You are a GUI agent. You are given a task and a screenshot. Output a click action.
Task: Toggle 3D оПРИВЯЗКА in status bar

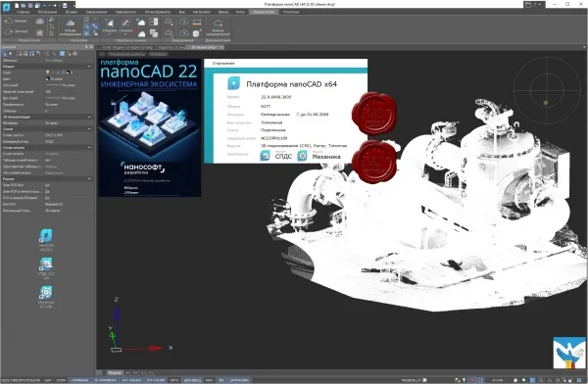point(106,380)
